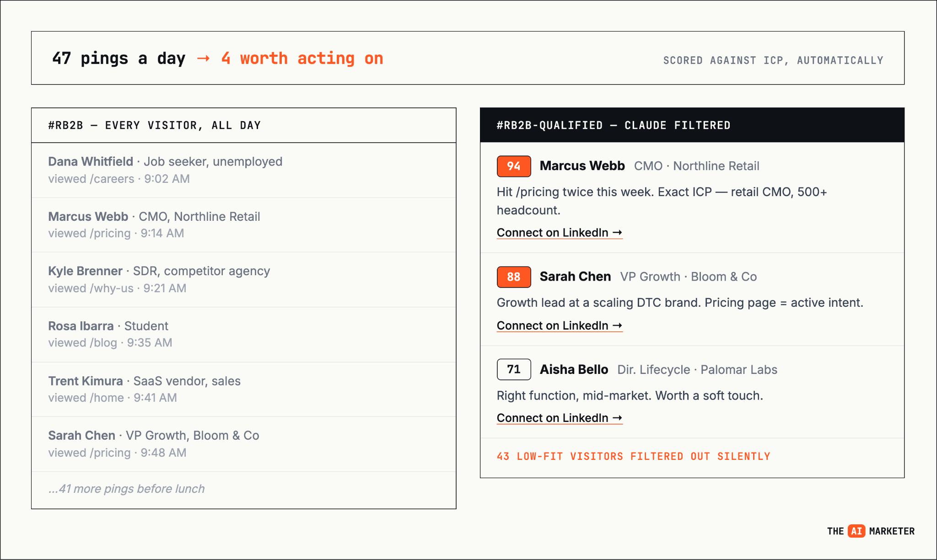Click "4 worth acting on" orange headline

[x=302, y=59]
